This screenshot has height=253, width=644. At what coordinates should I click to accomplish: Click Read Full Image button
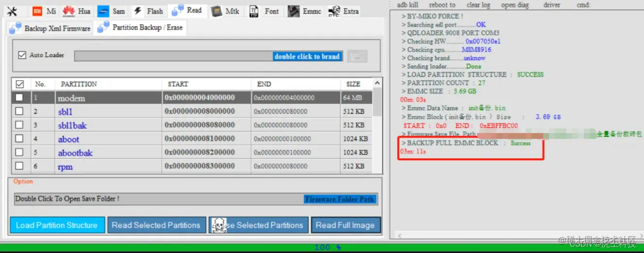345,225
